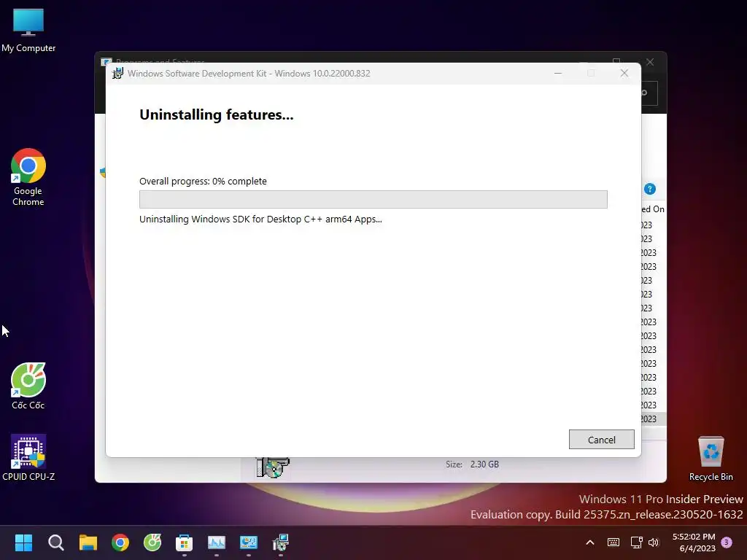The height and width of the screenshot is (560, 747).
Task: Click the SDK program icon in details pane
Action: pyautogui.click(x=273, y=467)
